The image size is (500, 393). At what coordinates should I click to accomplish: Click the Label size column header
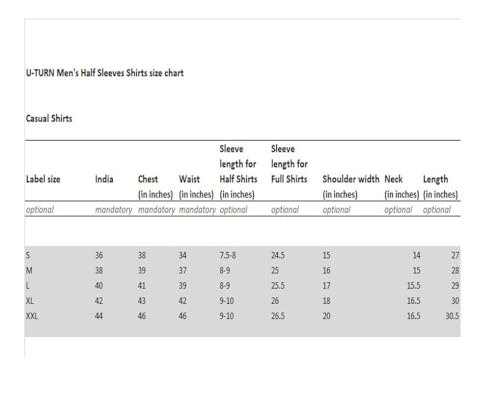[x=43, y=179]
